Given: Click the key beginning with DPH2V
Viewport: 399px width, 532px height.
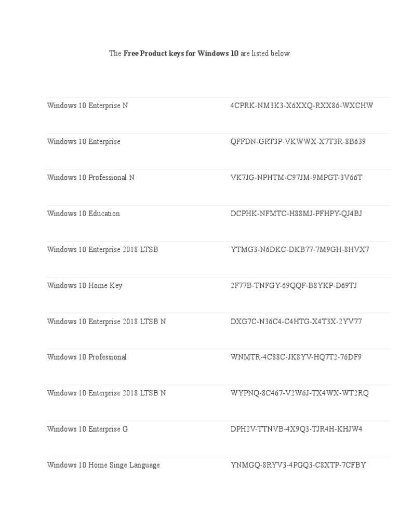Looking at the screenshot, I should point(296,429).
